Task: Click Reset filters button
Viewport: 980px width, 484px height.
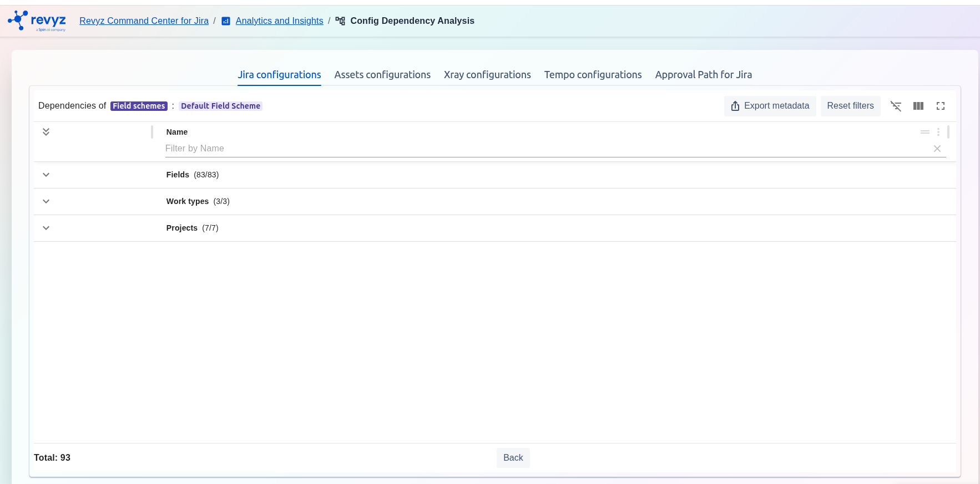Action: point(850,106)
